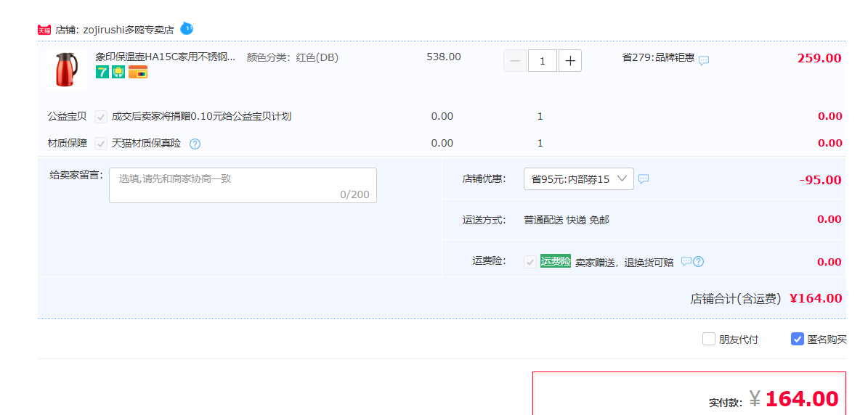Toggle the 天猫材质保真险 checkbox
This screenshot has height=415, width=868.
[x=101, y=144]
